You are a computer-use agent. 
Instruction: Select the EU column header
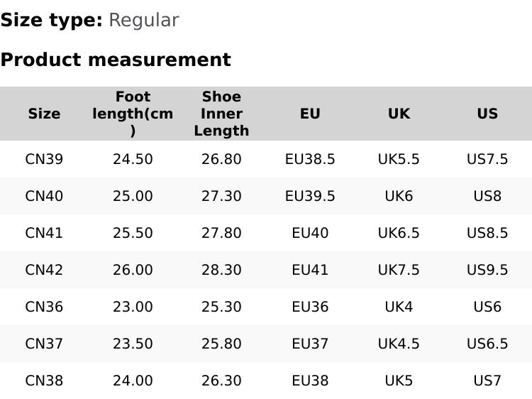point(310,114)
